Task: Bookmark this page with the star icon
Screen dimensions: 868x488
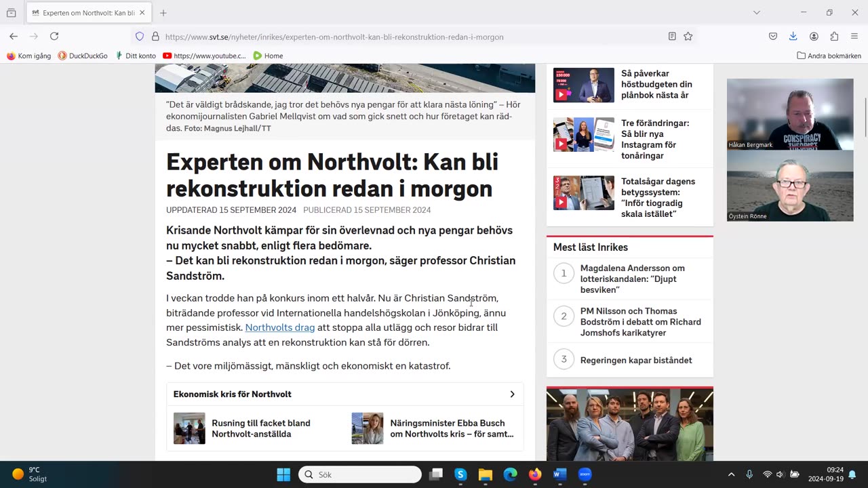Action: point(688,37)
